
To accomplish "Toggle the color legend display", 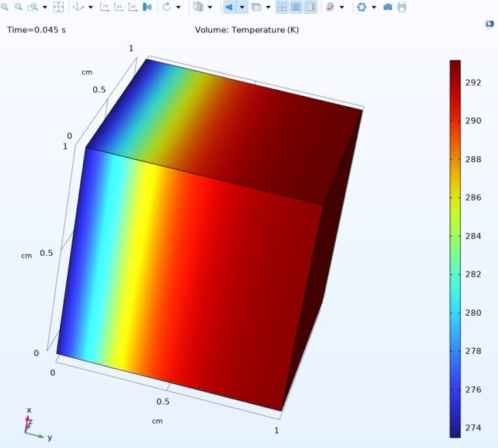I will click(x=311, y=7).
